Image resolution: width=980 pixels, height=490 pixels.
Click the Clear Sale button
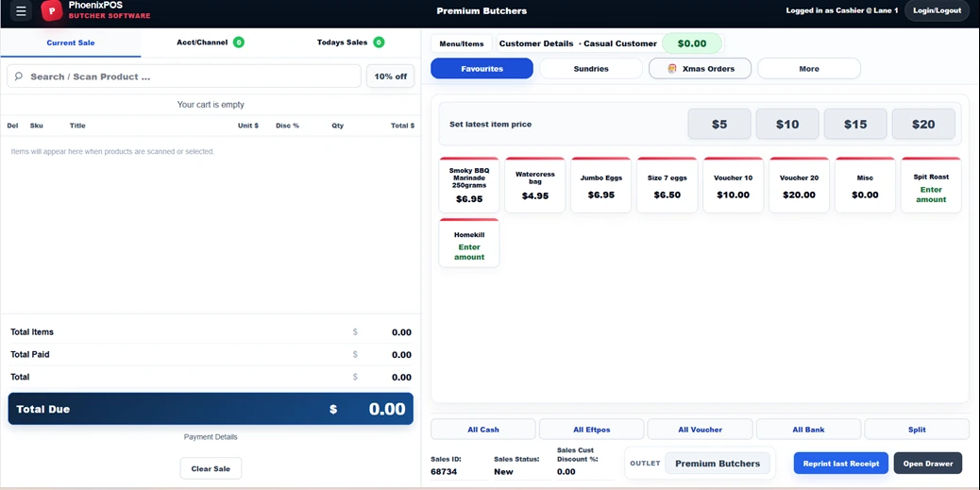211,468
